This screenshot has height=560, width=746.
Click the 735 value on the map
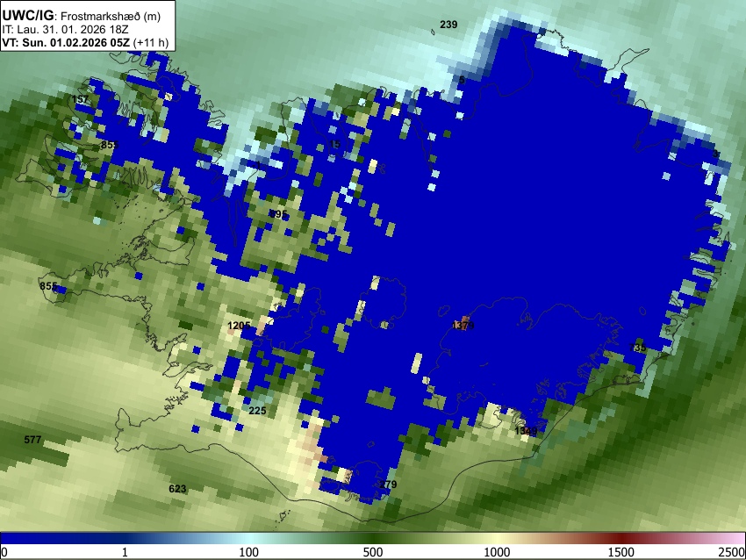(x=637, y=348)
